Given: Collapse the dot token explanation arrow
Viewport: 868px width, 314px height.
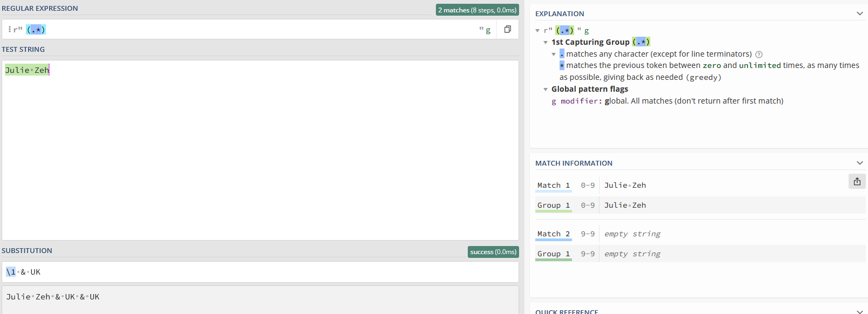Looking at the screenshot, I should (x=554, y=54).
